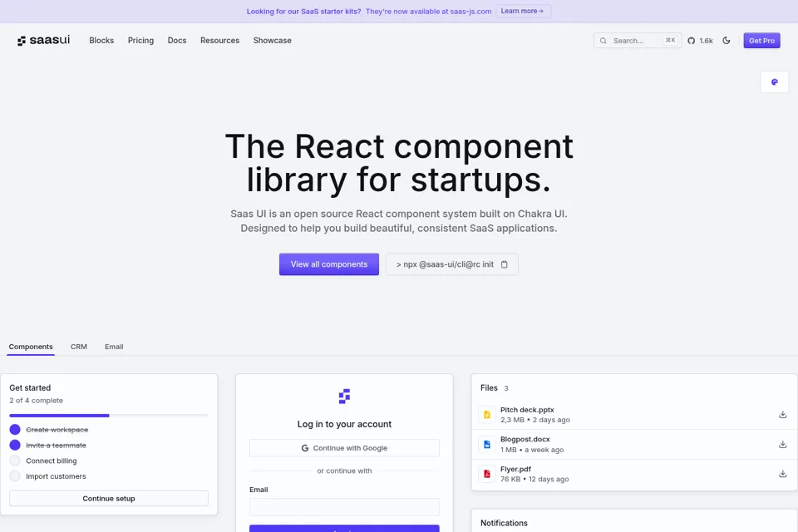Image resolution: width=798 pixels, height=532 pixels.
Task: Click the Log in to your account heading
Action: 344,424
